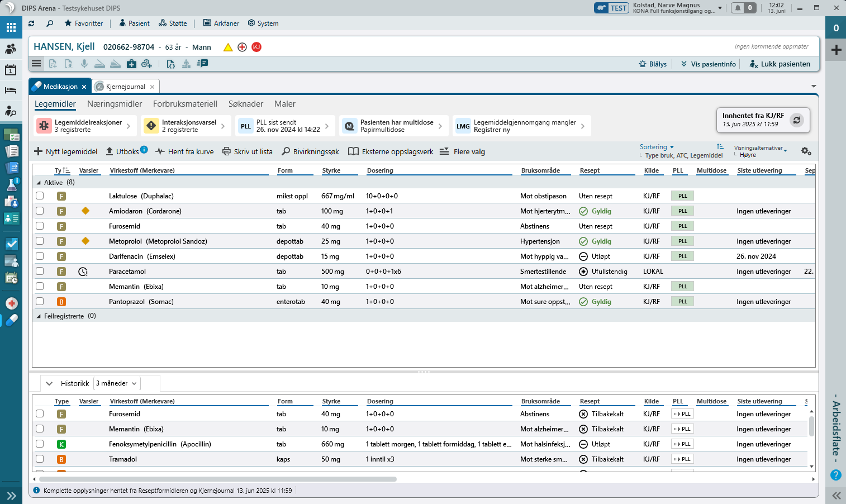Open the app grid icon in sidebar
Image resolution: width=846 pixels, height=504 pixels.
coord(11,27)
